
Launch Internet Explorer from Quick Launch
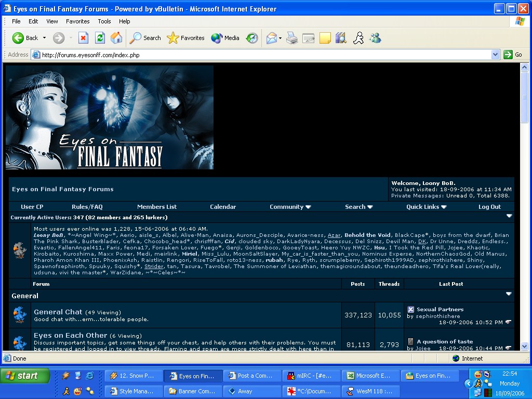pos(90,376)
